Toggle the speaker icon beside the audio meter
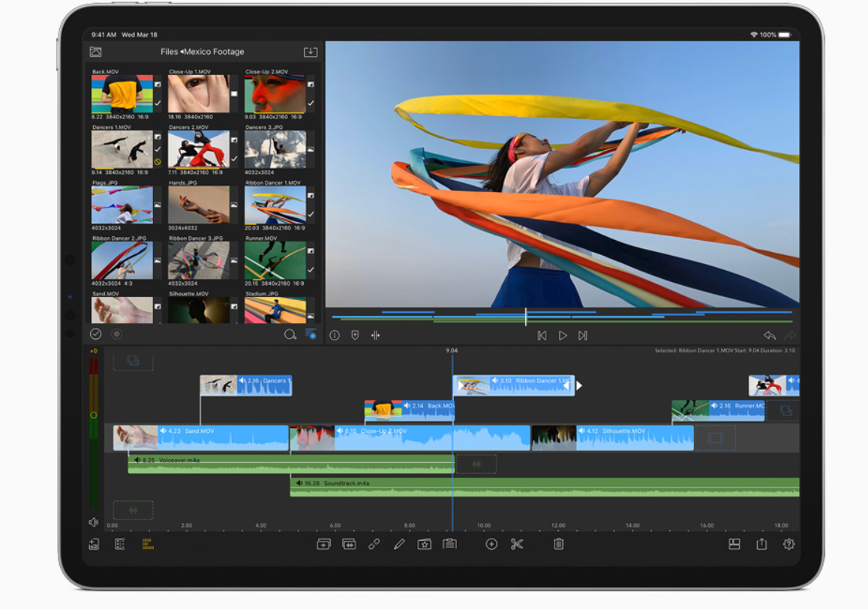Viewport: 868px width, 609px height. [x=94, y=522]
